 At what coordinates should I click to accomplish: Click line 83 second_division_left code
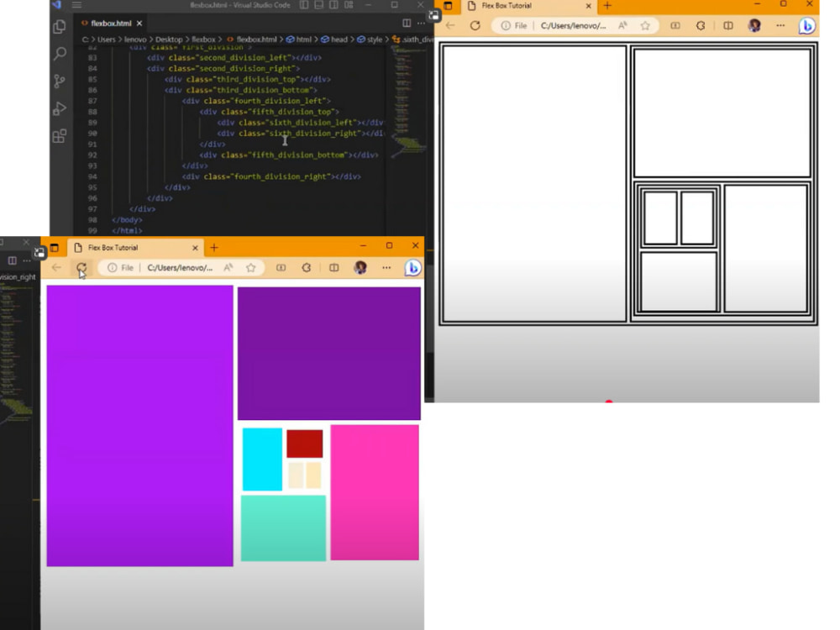234,57
